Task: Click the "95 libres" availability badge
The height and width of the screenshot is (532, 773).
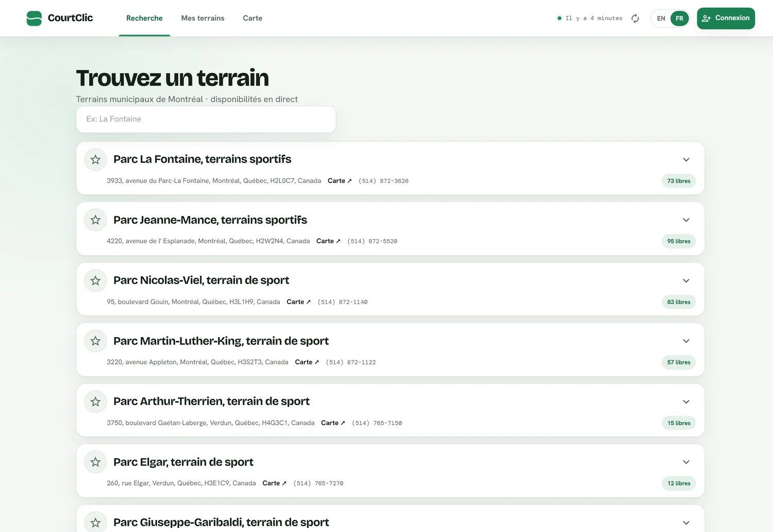Action: pos(679,241)
